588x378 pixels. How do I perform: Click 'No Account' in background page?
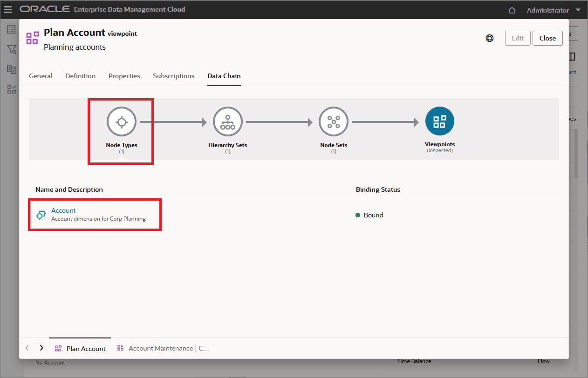coord(50,363)
